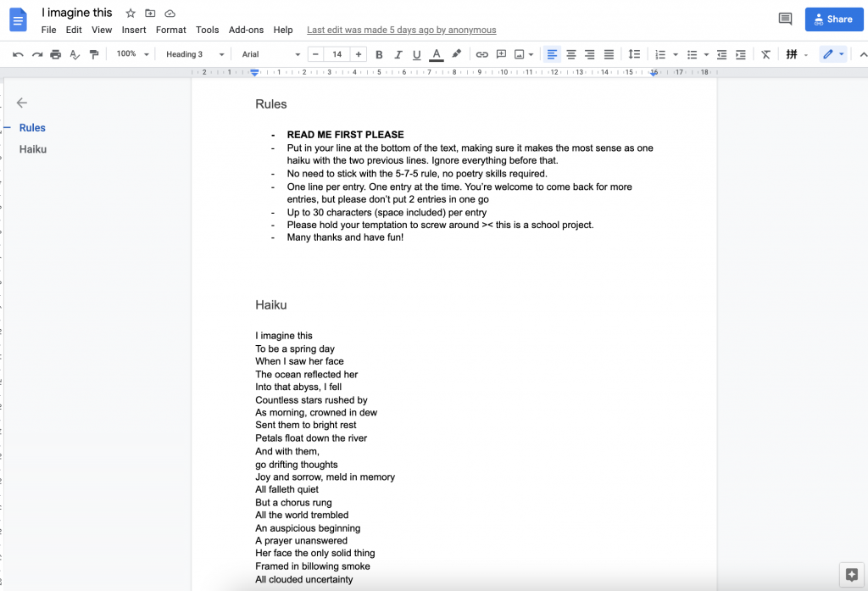The height and width of the screenshot is (591, 868).
Task: Select right align
Action: point(590,54)
